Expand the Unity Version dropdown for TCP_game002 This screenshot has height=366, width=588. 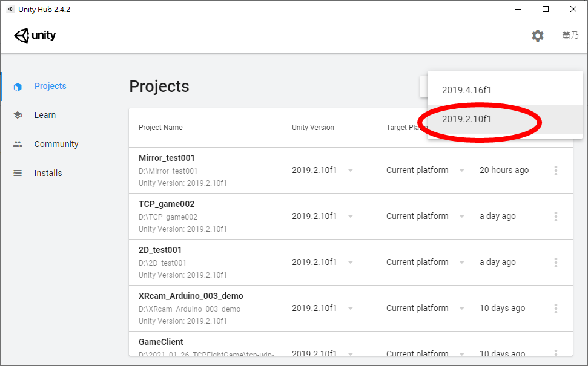point(350,216)
